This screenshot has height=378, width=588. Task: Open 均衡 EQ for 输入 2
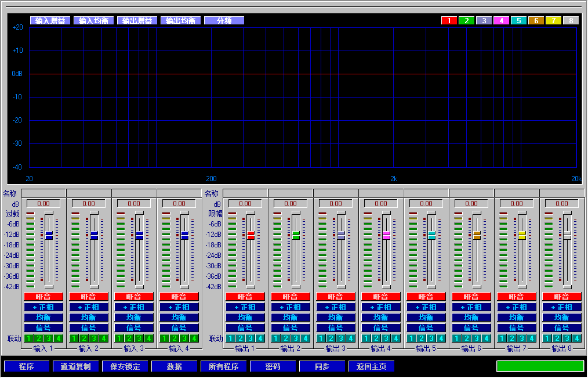click(x=89, y=318)
